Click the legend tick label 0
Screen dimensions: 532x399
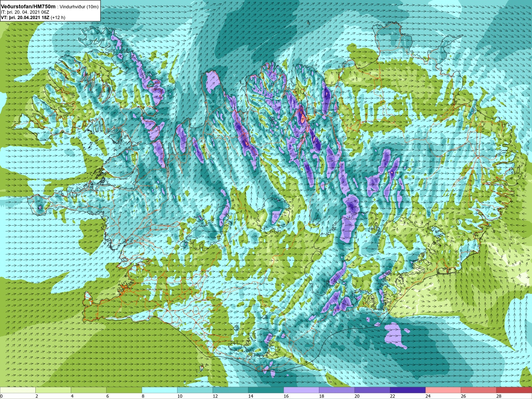coord(2,396)
